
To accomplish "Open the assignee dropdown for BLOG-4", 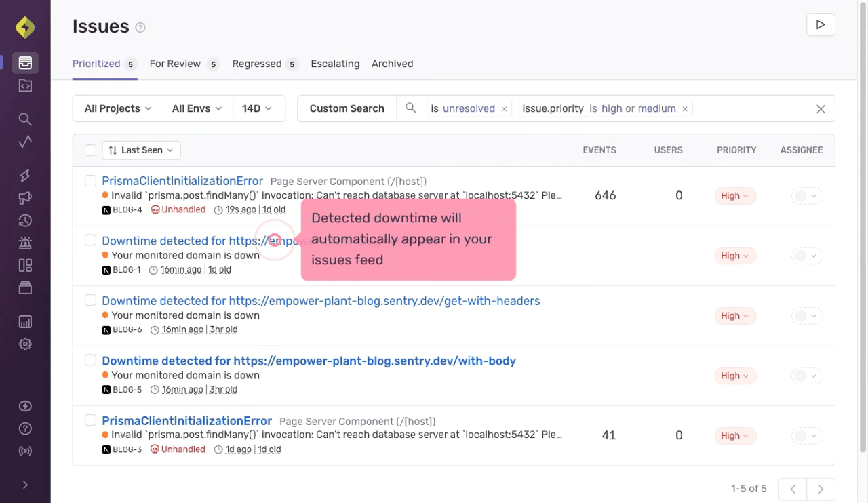I will coord(807,196).
